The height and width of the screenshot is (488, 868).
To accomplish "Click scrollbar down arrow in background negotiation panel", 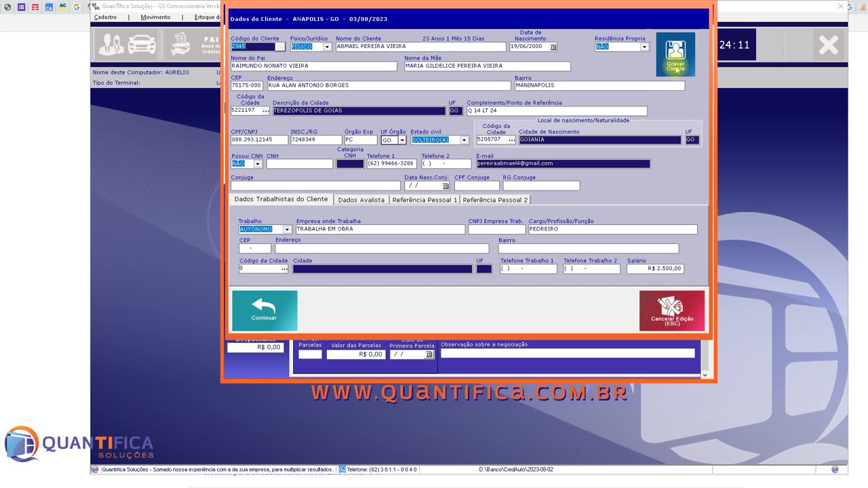I will click(x=705, y=375).
